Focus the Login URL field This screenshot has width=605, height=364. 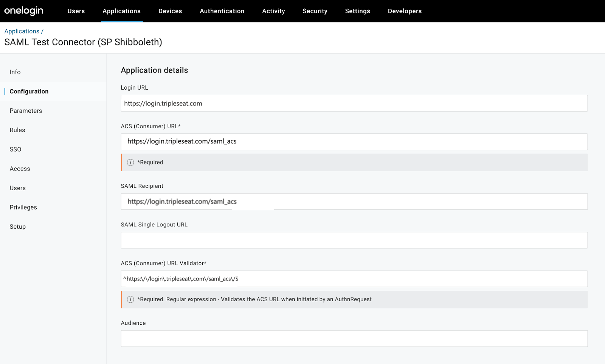[x=354, y=103]
